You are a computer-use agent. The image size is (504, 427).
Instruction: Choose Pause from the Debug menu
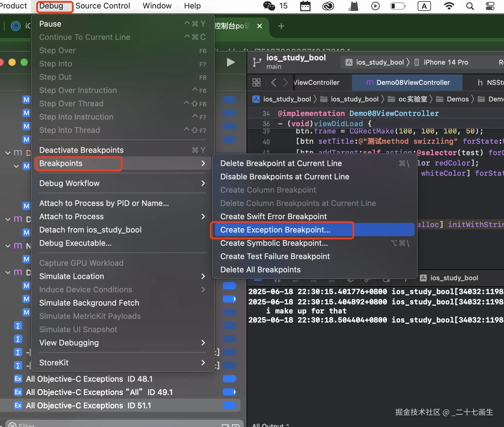(123, 24)
